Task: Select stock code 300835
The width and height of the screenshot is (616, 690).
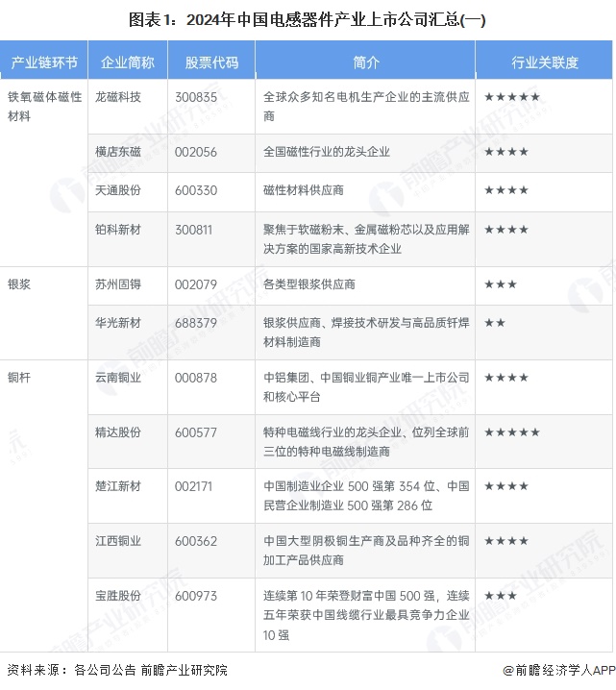Action: (x=196, y=97)
